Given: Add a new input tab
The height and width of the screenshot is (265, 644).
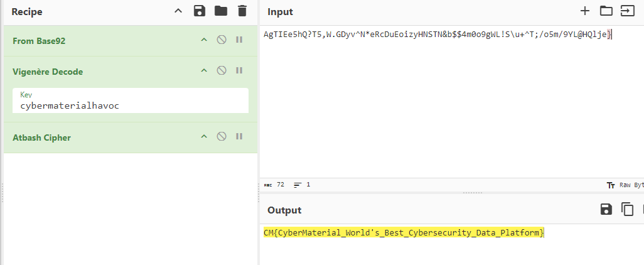Looking at the screenshot, I should (585, 11).
